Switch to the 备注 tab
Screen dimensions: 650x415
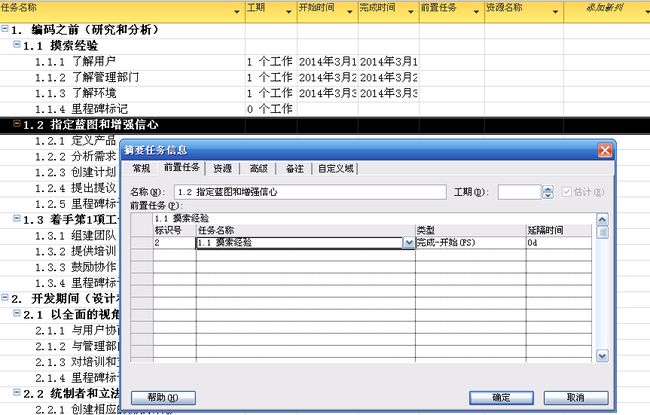[295, 168]
